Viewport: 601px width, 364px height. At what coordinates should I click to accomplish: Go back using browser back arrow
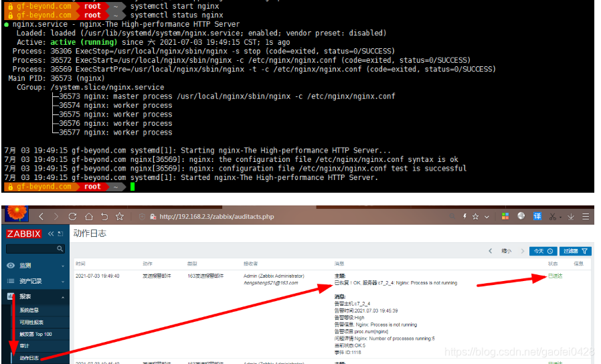(x=41, y=217)
